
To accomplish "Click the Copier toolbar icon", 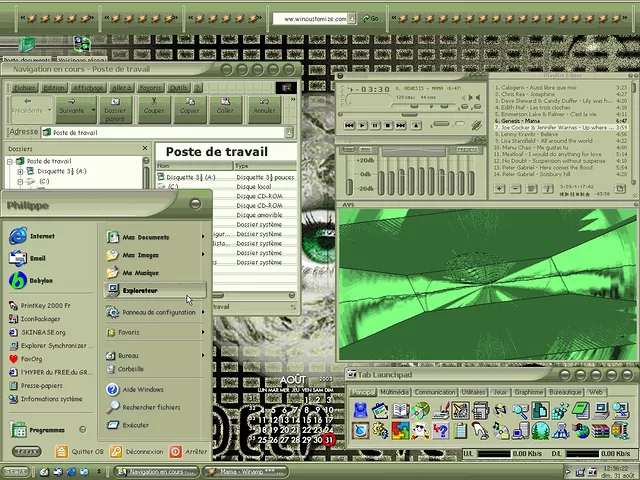I will (x=189, y=104).
